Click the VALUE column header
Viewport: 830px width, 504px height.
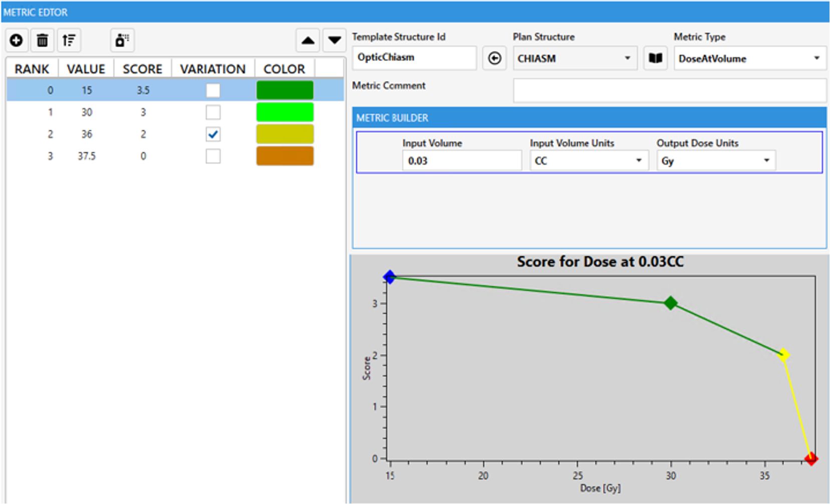tap(86, 69)
